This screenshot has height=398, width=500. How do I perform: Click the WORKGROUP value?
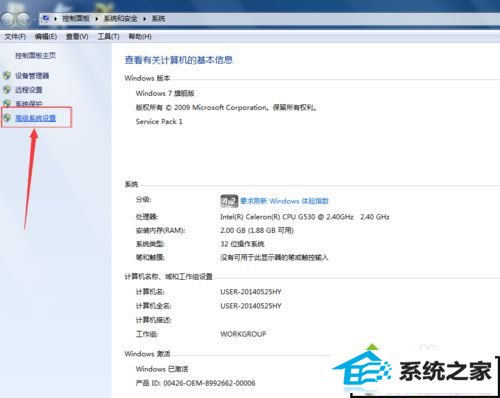click(243, 334)
